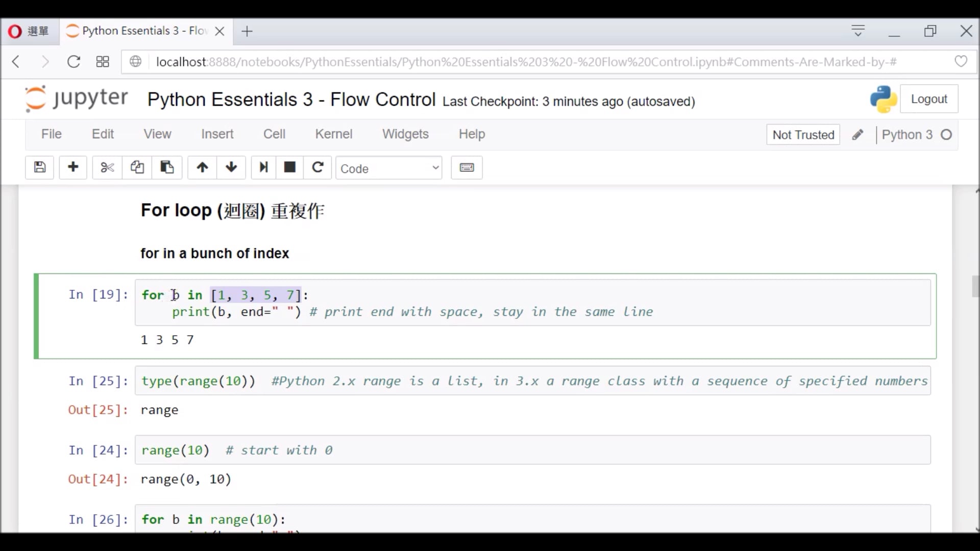
Task: Open the Kernel menu
Action: coord(333,134)
